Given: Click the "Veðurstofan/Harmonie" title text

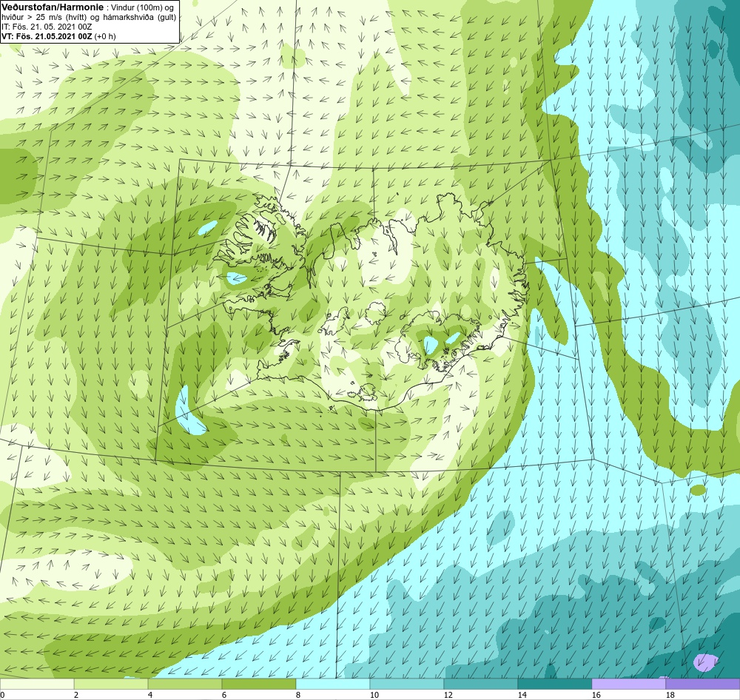Looking at the screenshot, I should tap(52, 7).
